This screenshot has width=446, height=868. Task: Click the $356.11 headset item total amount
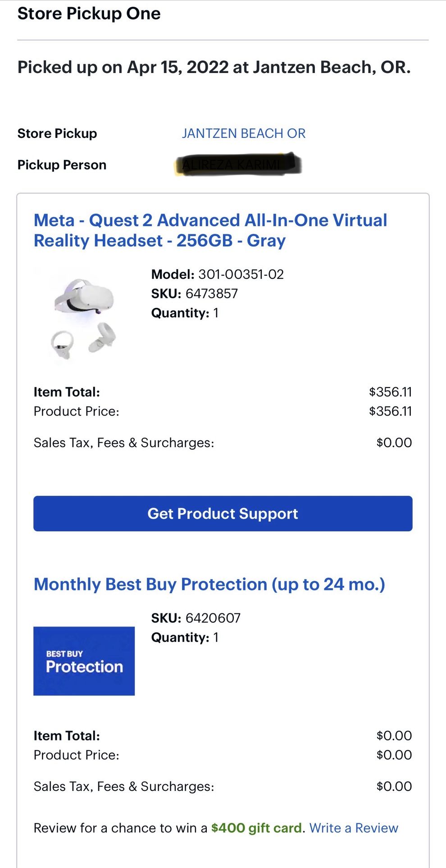point(390,392)
